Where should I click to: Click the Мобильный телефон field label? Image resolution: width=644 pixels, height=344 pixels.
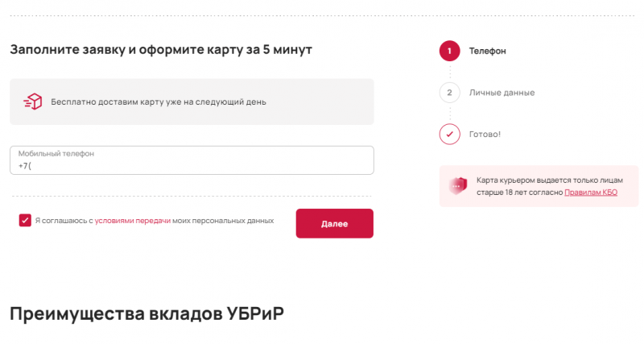pyautogui.click(x=56, y=153)
